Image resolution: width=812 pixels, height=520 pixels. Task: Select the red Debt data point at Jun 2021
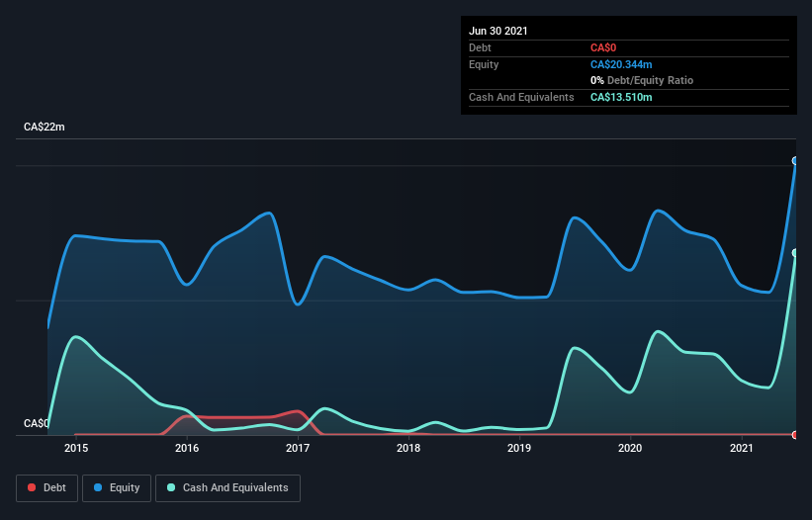(795, 435)
